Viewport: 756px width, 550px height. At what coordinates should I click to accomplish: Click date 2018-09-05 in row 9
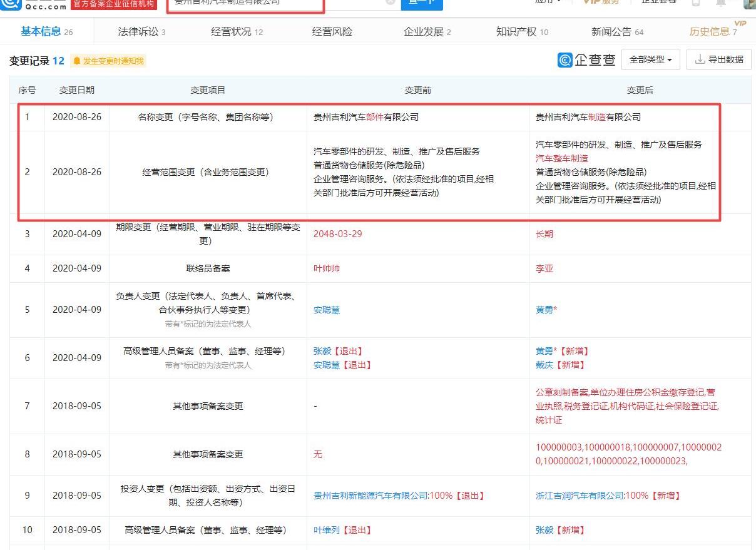click(77, 496)
